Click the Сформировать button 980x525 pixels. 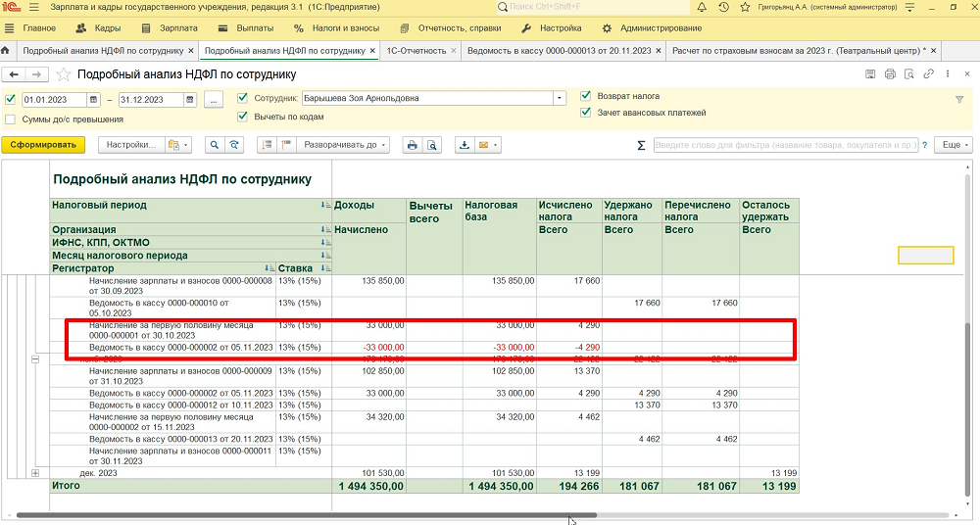[x=43, y=145]
